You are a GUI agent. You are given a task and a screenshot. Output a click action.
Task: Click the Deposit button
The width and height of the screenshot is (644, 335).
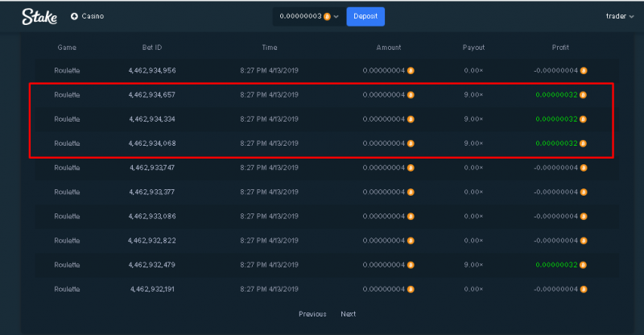tap(365, 16)
